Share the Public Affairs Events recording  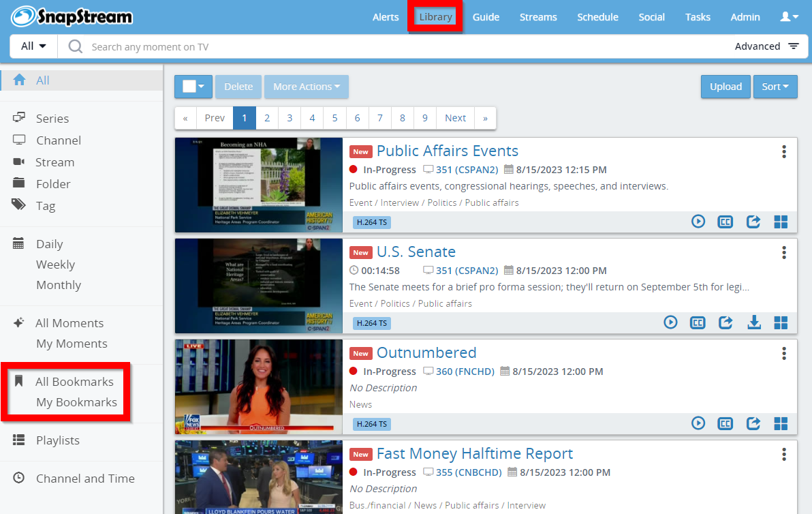(753, 222)
